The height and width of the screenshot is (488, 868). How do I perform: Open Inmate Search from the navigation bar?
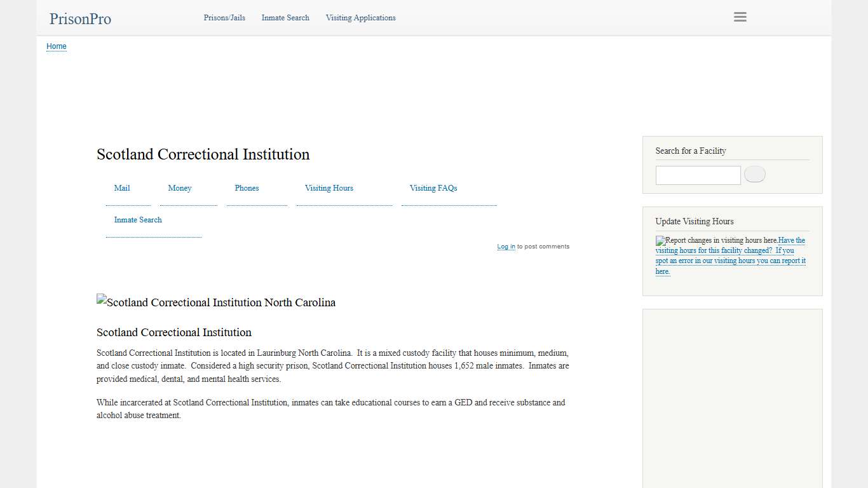pos(285,18)
